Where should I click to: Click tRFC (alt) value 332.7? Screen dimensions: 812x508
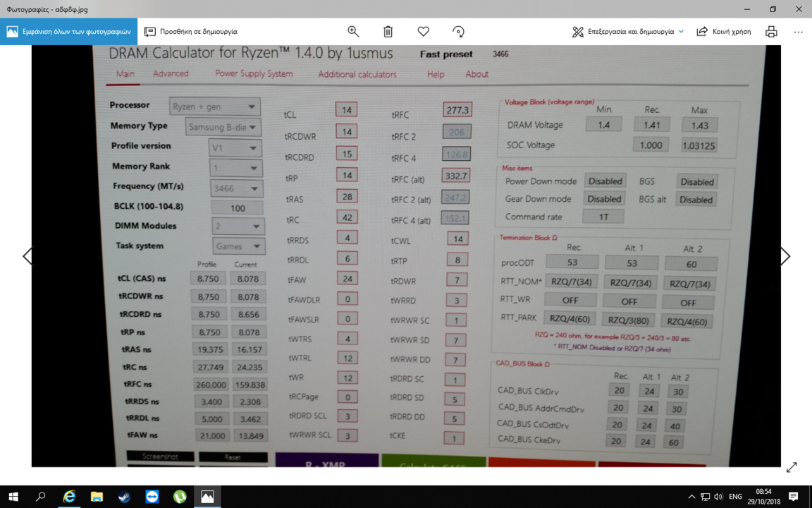[456, 176]
